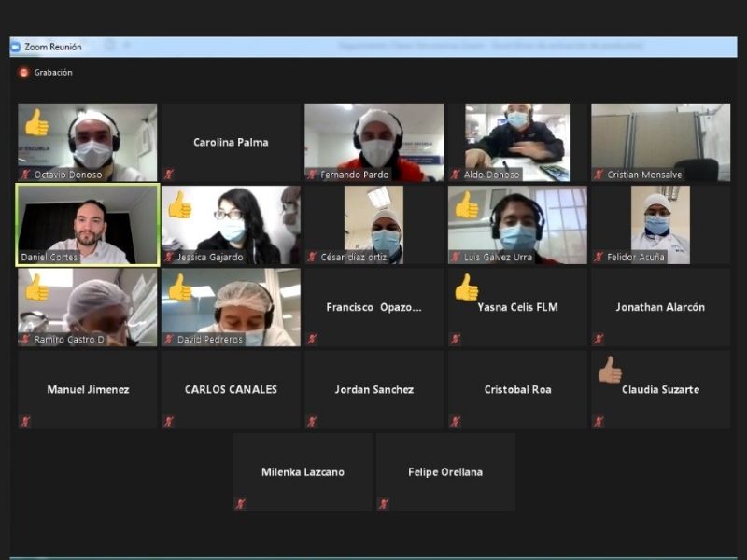
Task: Select Fernando Pardo's video tile
Action: (x=374, y=143)
